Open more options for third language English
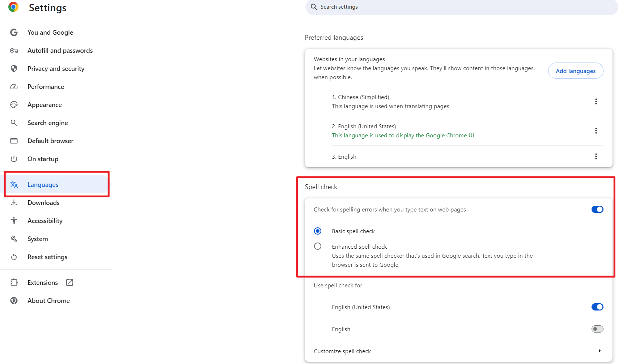Image resolution: width=627 pixels, height=364 pixels. pyautogui.click(x=596, y=157)
